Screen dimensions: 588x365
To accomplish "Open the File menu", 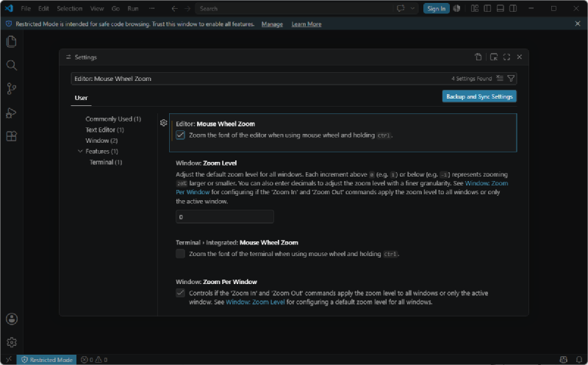I will pyautogui.click(x=26, y=8).
